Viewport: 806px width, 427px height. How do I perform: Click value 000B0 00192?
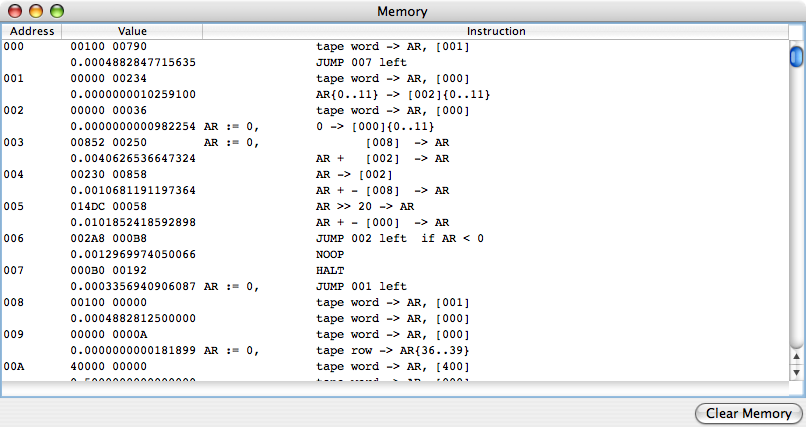(x=108, y=270)
